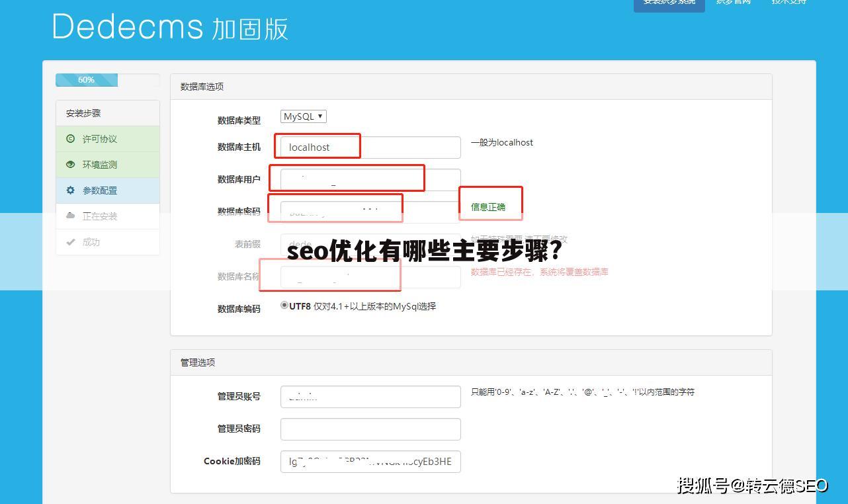Select the UTF8 database encoding radio button
This screenshot has height=504, width=848.
284,306
